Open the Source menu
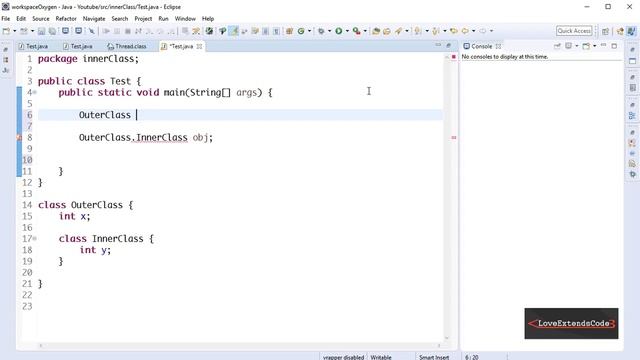 41,19
